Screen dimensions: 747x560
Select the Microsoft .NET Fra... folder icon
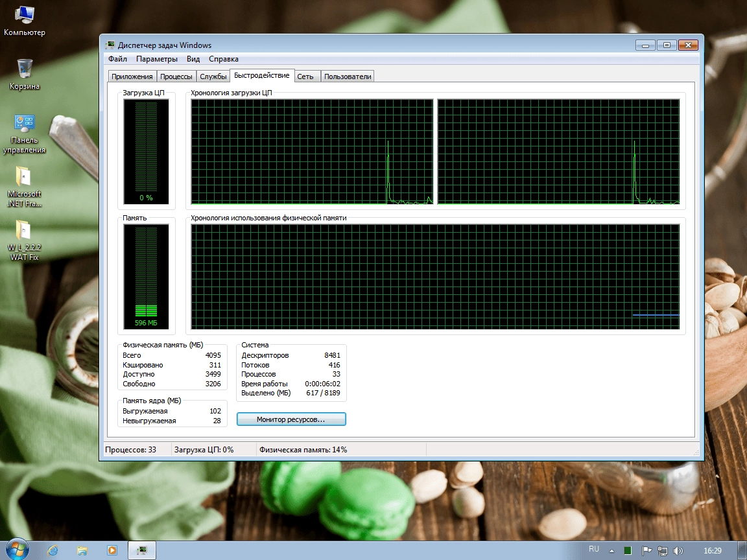tap(24, 187)
